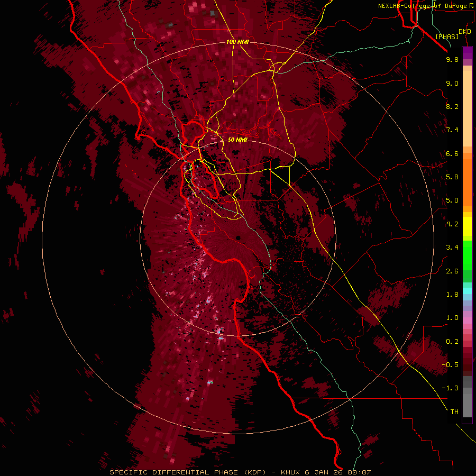The width and height of the screenshot is (476, 476).
Task: Click the 3.4 scale value
Action: (452, 248)
